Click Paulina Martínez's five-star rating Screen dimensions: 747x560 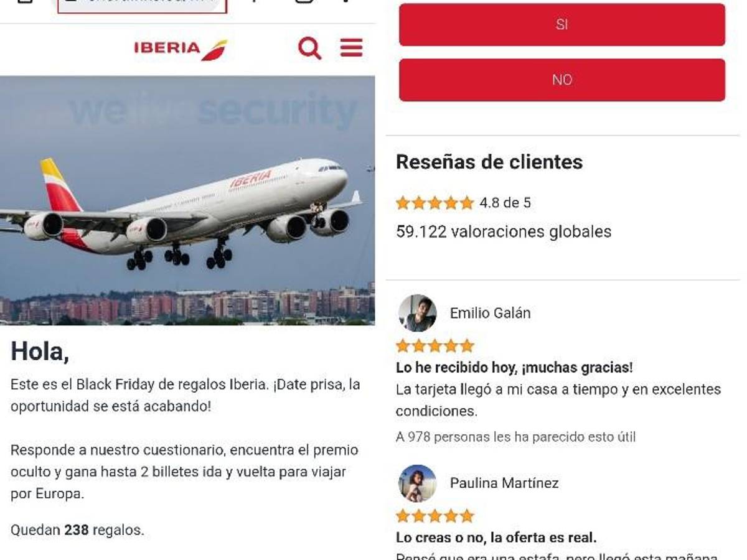pyautogui.click(x=435, y=516)
